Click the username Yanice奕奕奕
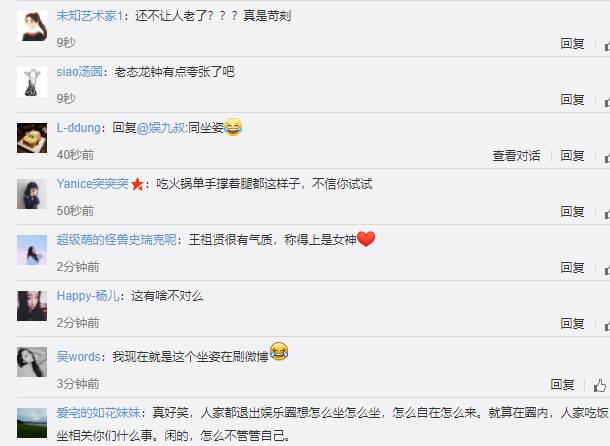Viewport: 610px width, 446px height. [92, 184]
